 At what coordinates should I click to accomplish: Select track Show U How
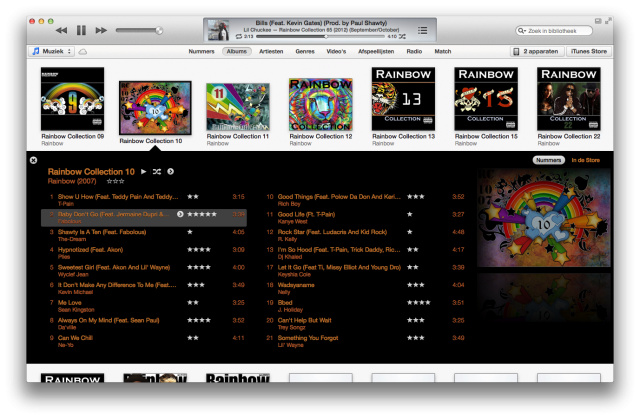click(x=144, y=200)
